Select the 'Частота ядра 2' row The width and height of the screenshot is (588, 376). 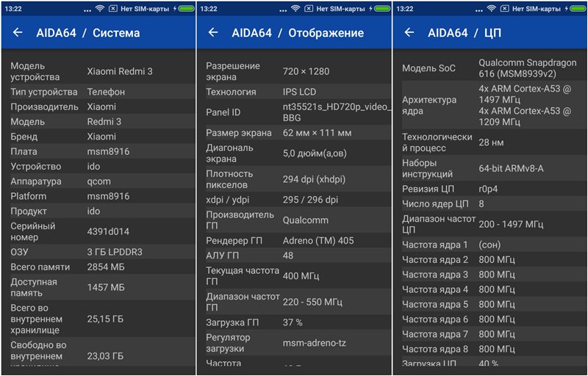click(493, 259)
